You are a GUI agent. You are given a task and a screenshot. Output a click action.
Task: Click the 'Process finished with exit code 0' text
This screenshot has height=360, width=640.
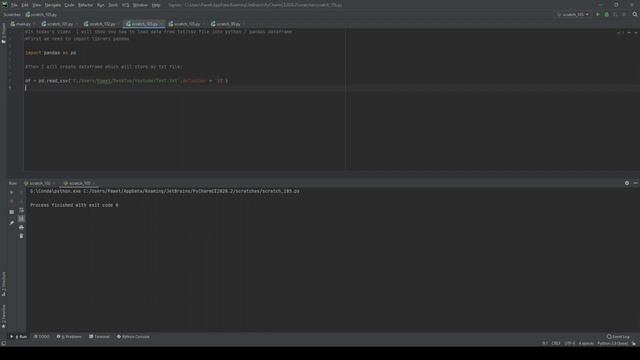pyautogui.click(x=74, y=205)
